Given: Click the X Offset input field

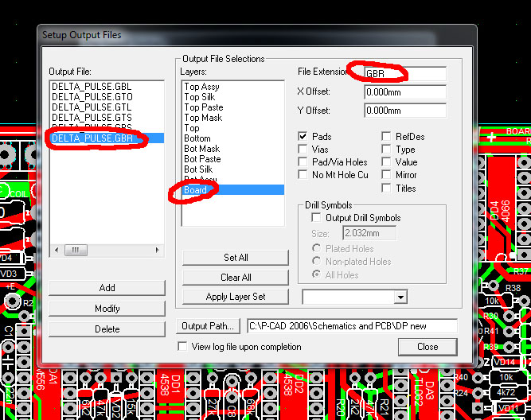Looking at the screenshot, I should pos(405,92).
